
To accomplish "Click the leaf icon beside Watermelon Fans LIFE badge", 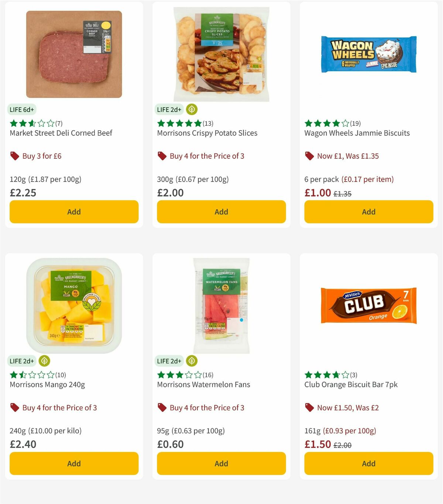I will [192, 361].
